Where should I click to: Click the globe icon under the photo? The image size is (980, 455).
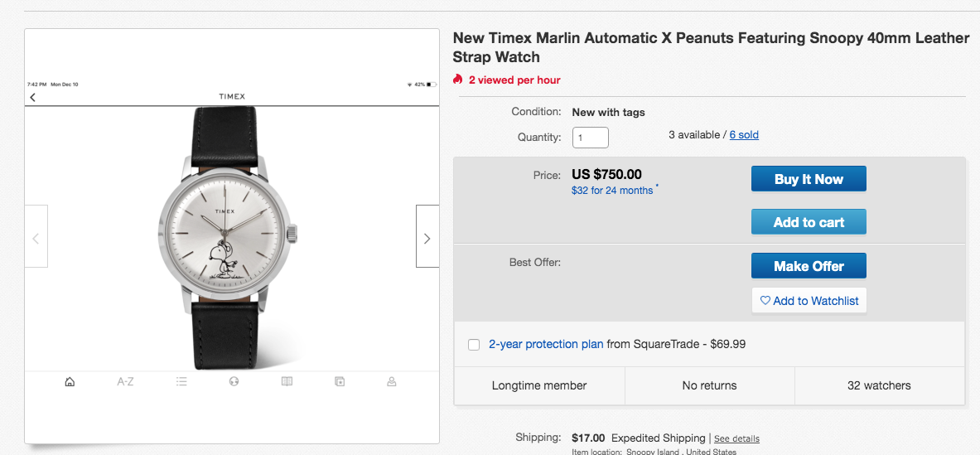click(234, 382)
